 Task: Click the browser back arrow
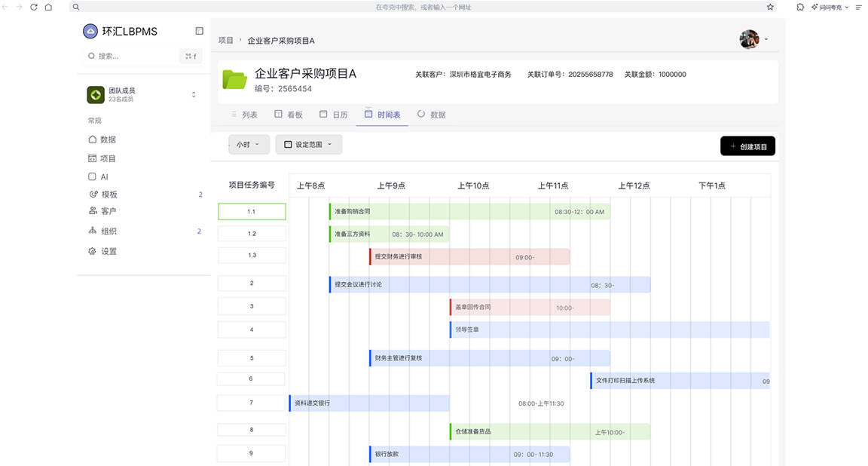pyautogui.click(x=5, y=8)
